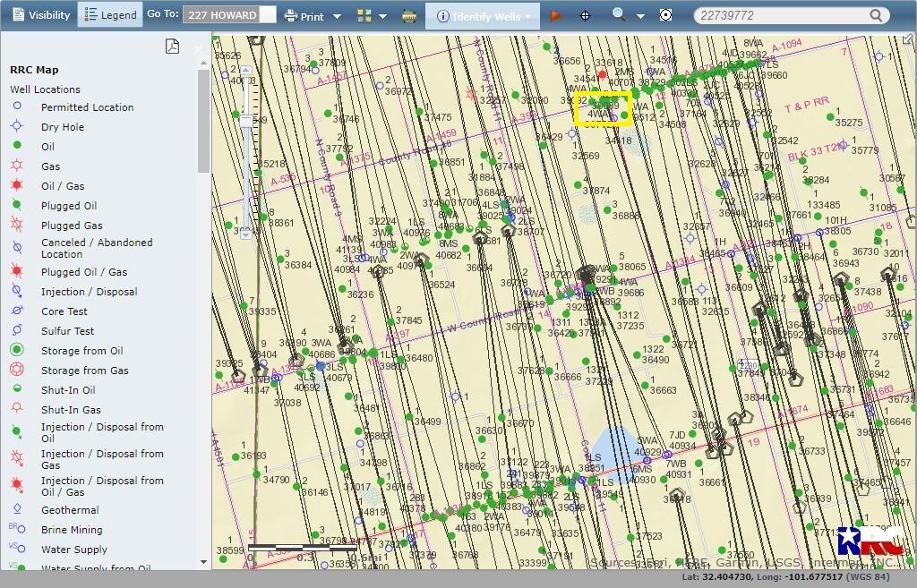The image size is (917, 588).
Task: Click the map zoom-in button above the slider
Action: pyautogui.click(x=246, y=71)
